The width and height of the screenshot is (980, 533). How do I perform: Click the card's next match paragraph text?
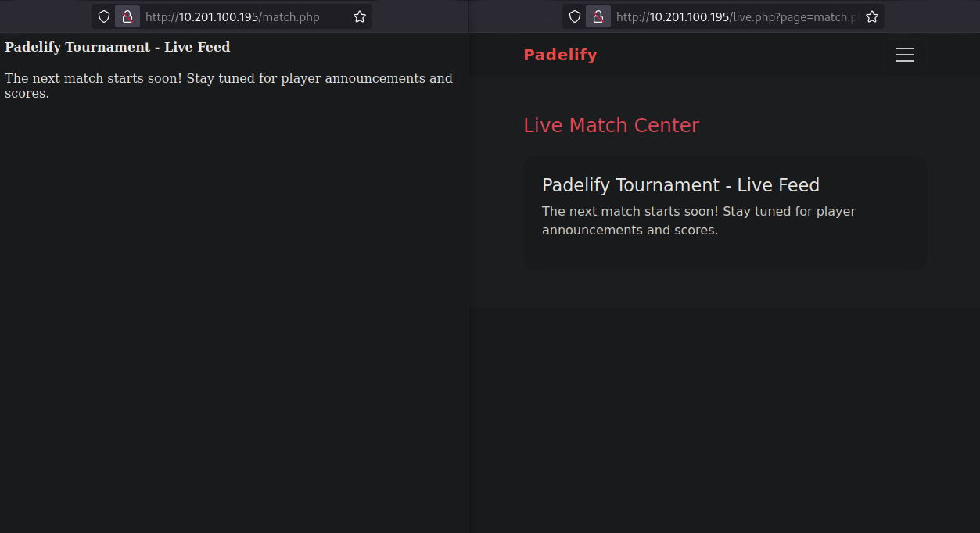click(698, 220)
